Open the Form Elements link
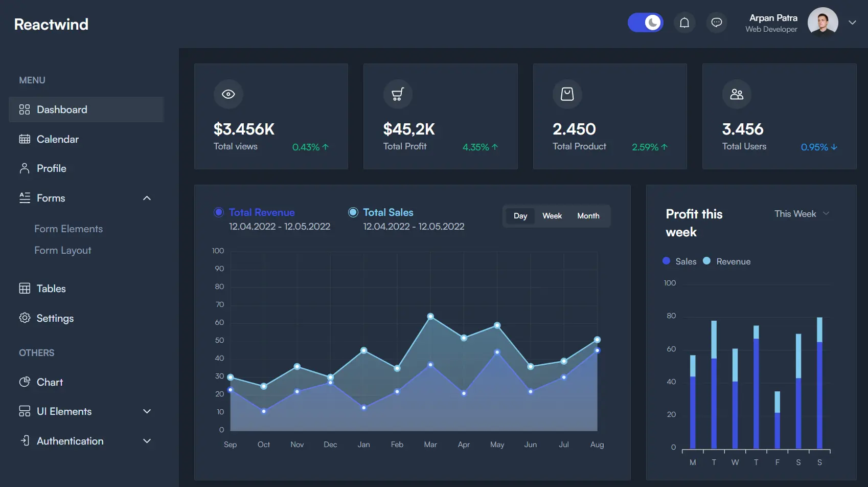 click(68, 229)
